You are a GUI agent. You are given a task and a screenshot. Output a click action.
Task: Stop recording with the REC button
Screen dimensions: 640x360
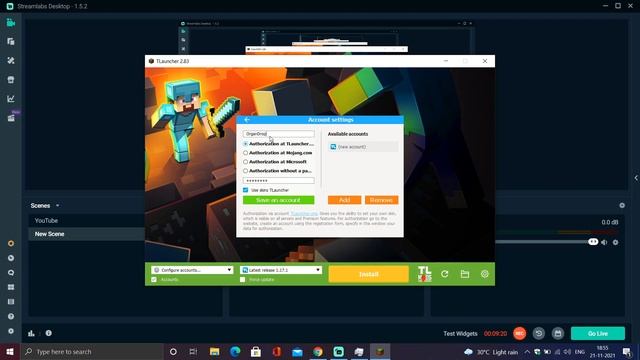(x=519, y=333)
